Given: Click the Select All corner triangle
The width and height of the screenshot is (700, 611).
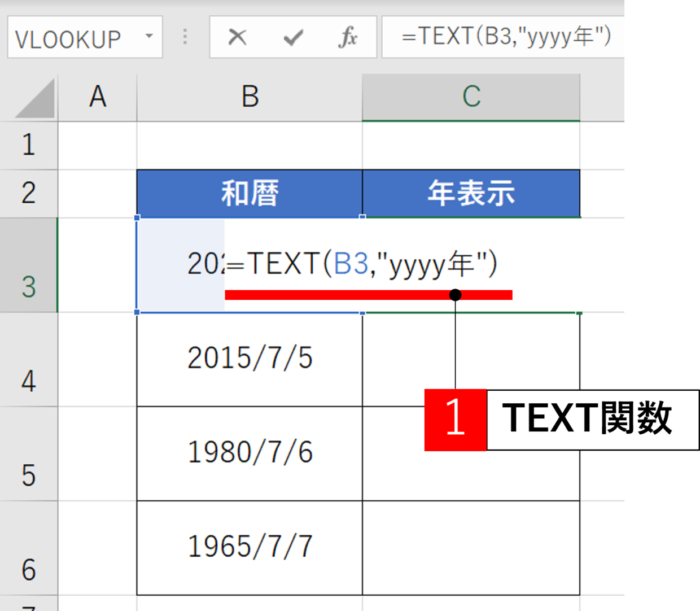Looking at the screenshot, I should coord(35,99).
